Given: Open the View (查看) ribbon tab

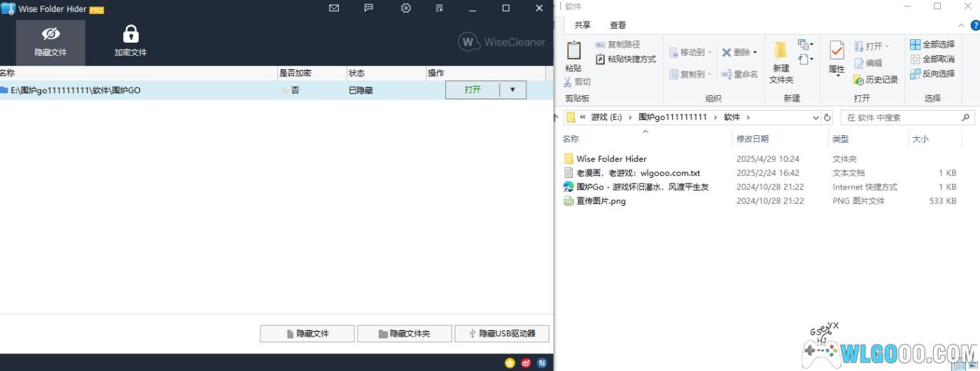Looking at the screenshot, I should point(617,24).
